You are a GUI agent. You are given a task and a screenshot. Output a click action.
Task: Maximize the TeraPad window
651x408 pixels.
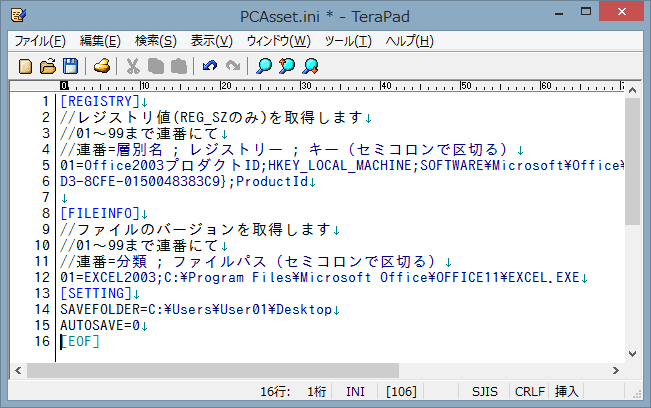(586, 12)
